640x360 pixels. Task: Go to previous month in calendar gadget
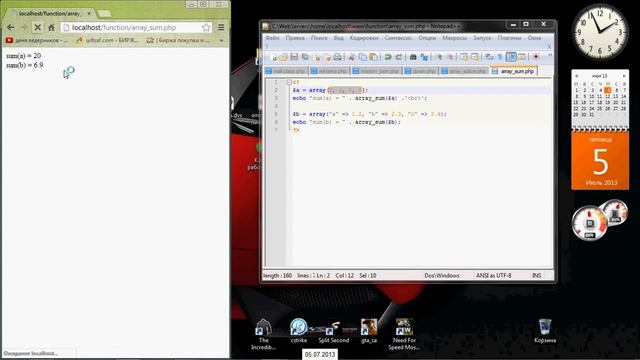pyautogui.click(x=576, y=76)
